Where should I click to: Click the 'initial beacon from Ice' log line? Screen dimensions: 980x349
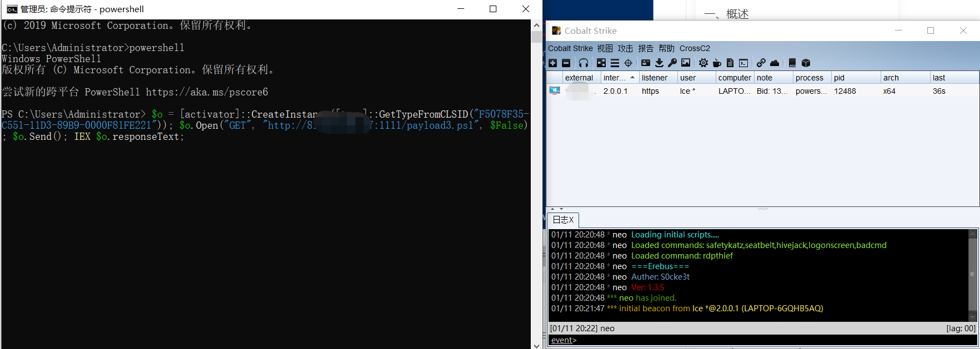pyautogui.click(x=687, y=308)
